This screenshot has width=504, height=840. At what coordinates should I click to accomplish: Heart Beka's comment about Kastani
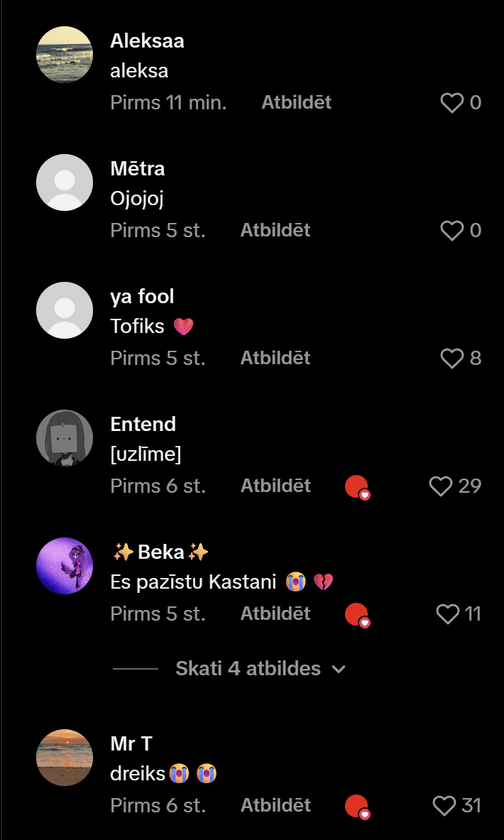point(448,614)
